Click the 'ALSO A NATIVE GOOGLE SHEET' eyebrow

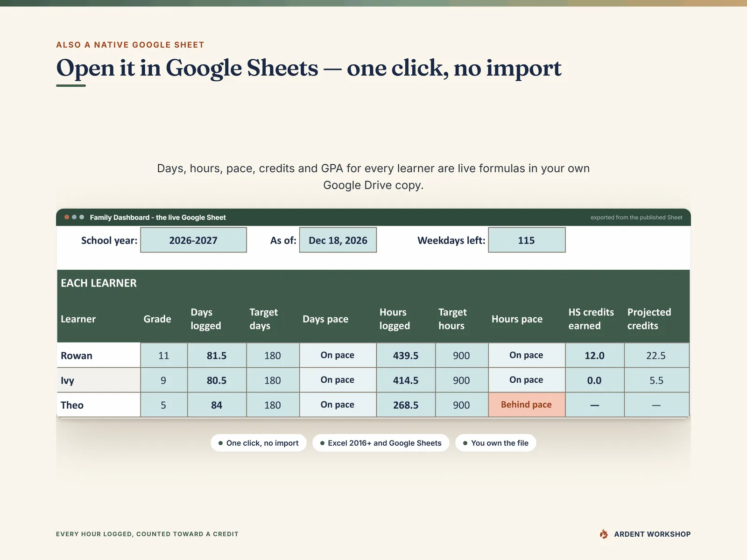[130, 45]
